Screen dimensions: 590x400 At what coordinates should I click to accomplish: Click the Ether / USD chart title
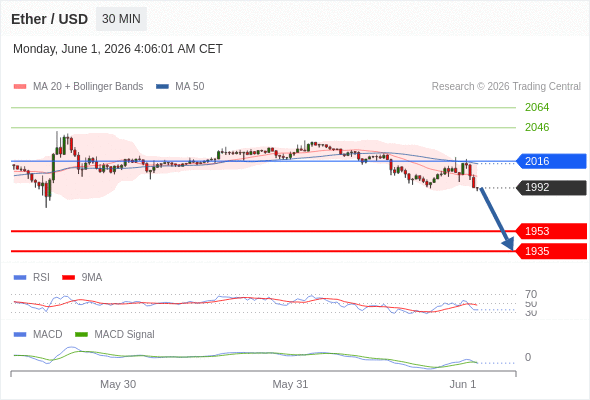point(49,19)
